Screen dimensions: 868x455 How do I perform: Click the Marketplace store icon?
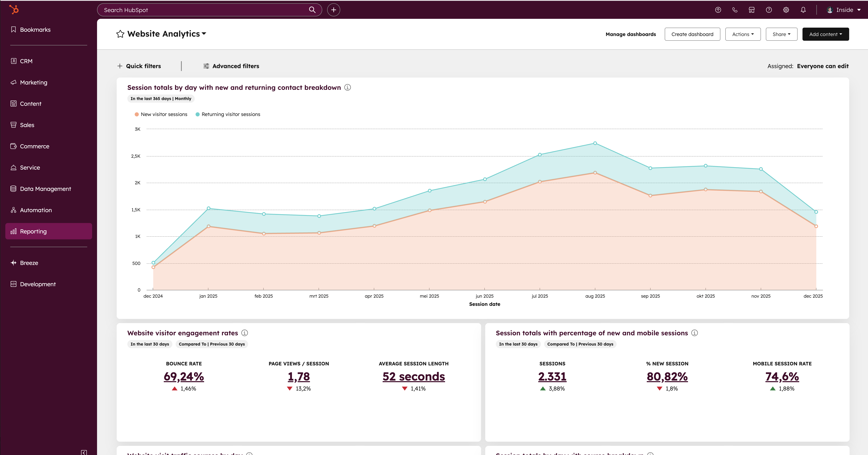[x=751, y=10]
